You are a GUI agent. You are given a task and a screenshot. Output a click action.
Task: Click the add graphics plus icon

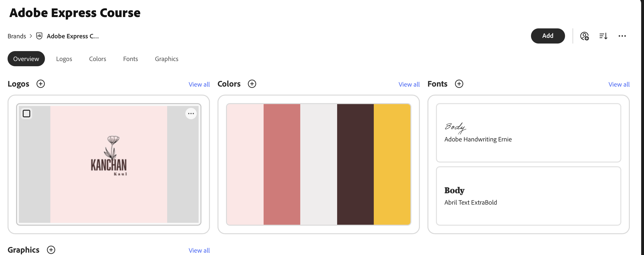(x=51, y=250)
